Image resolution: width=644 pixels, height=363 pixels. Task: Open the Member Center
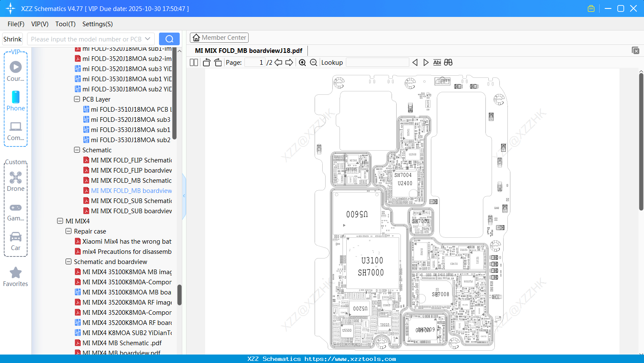(x=219, y=38)
